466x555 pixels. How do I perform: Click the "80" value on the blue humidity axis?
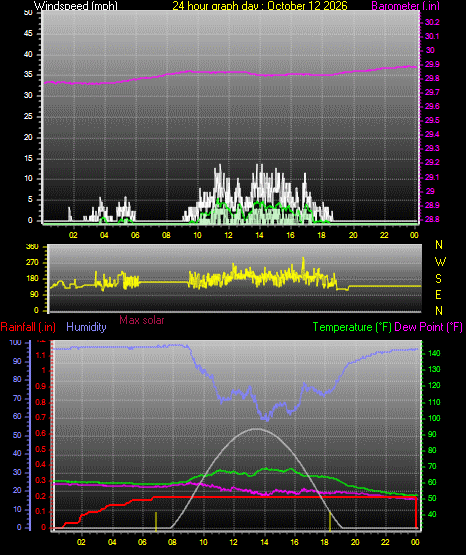coord(17,379)
